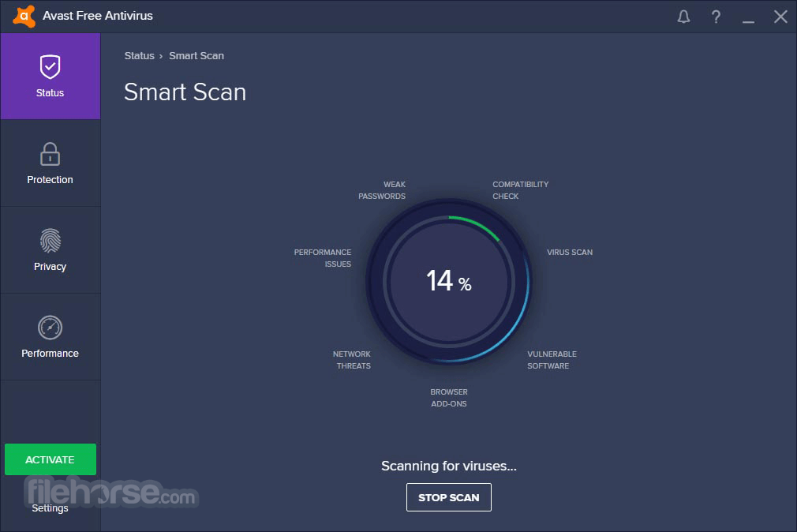This screenshot has height=532, width=797.
Task: Switch to the Performance section label
Action: pyautogui.click(x=50, y=353)
